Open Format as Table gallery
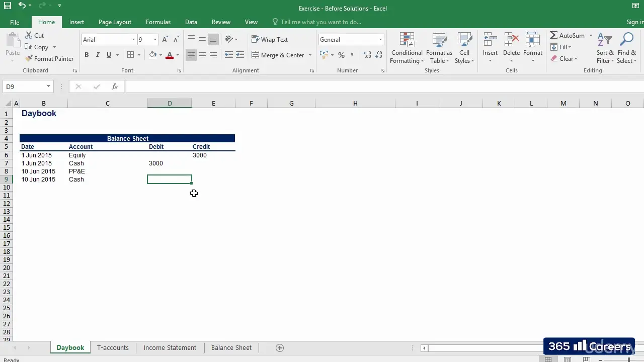This screenshot has height=362, width=644. 439,48
